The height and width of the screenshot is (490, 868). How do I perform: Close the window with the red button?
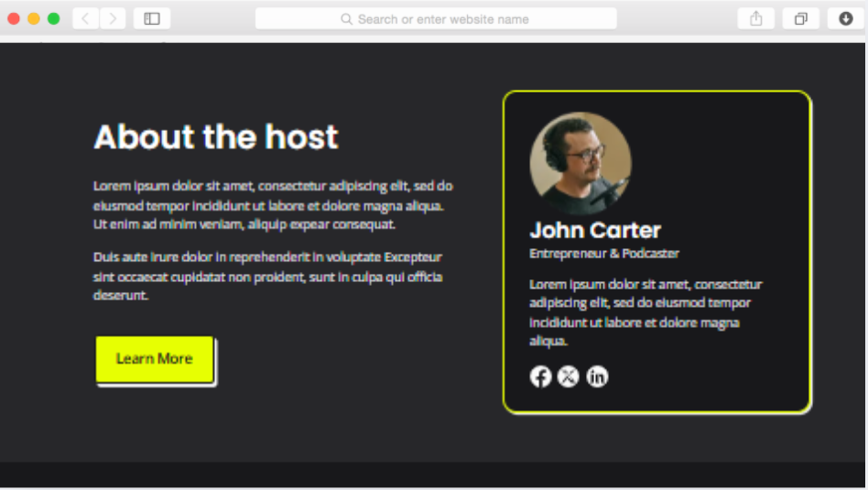click(x=14, y=18)
